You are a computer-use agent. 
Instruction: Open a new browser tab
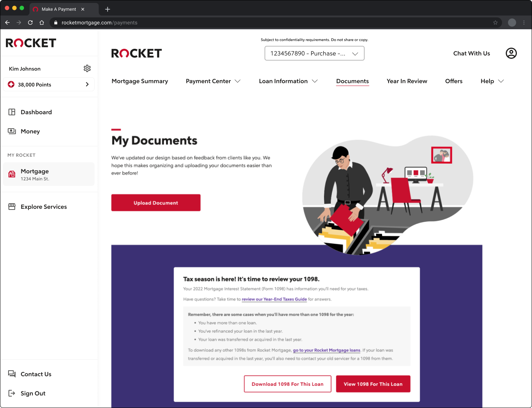click(108, 9)
